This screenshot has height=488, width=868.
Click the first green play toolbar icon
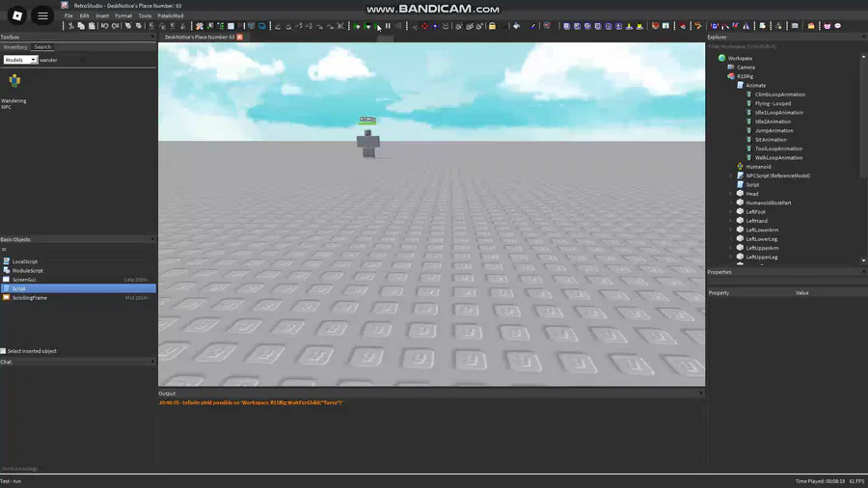click(x=357, y=26)
